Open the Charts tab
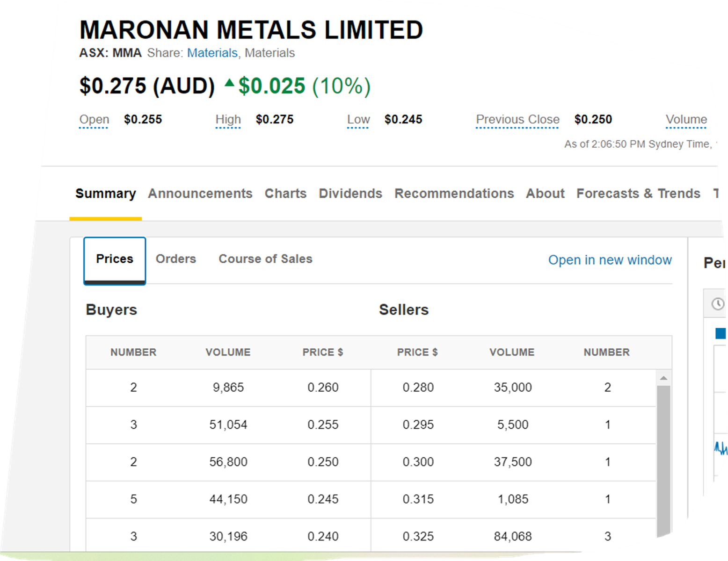This screenshot has height=561, width=728. click(x=285, y=194)
